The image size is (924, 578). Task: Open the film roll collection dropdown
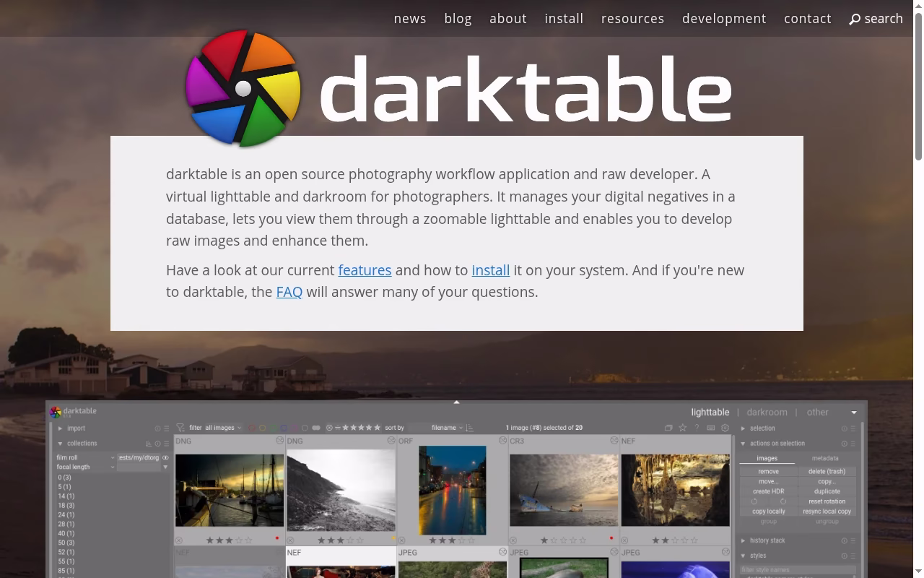coord(85,457)
